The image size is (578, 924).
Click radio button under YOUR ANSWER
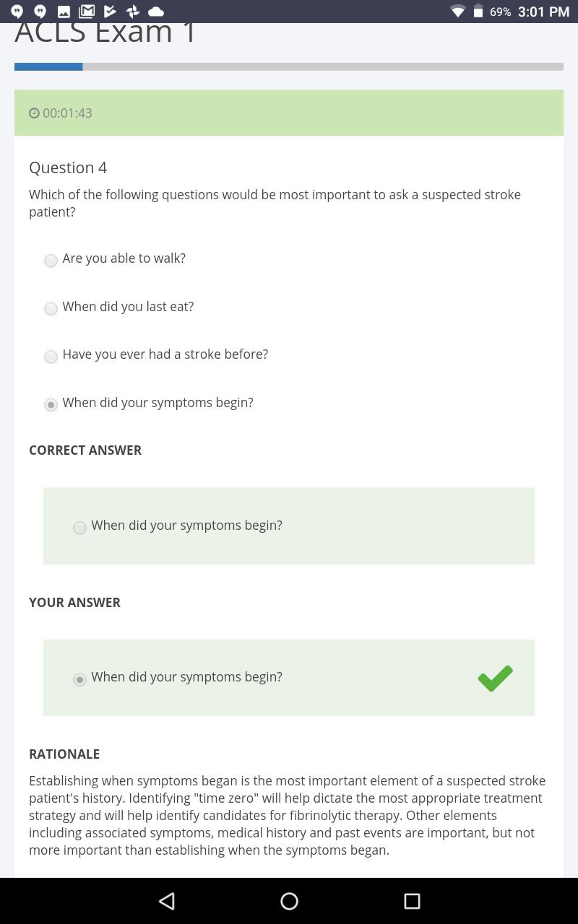point(79,679)
